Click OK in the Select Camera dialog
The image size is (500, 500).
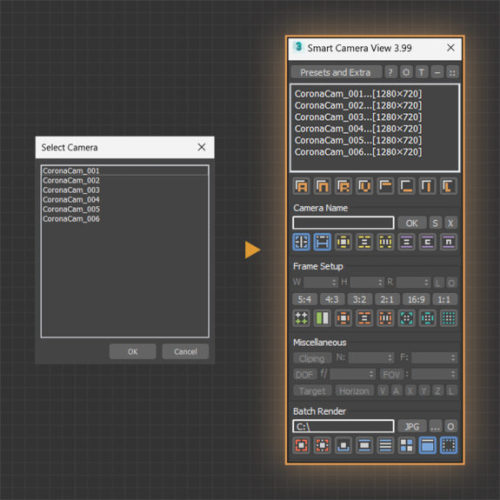click(x=133, y=351)
